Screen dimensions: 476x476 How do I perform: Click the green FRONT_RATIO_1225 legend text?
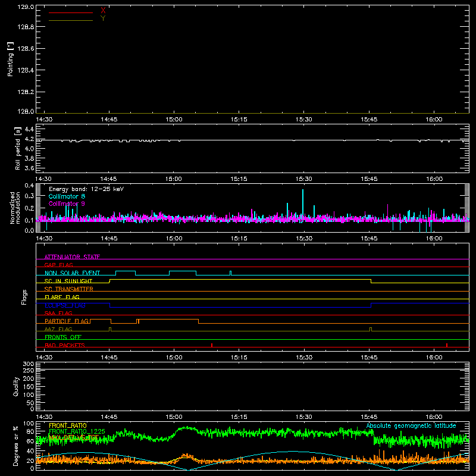77,431
